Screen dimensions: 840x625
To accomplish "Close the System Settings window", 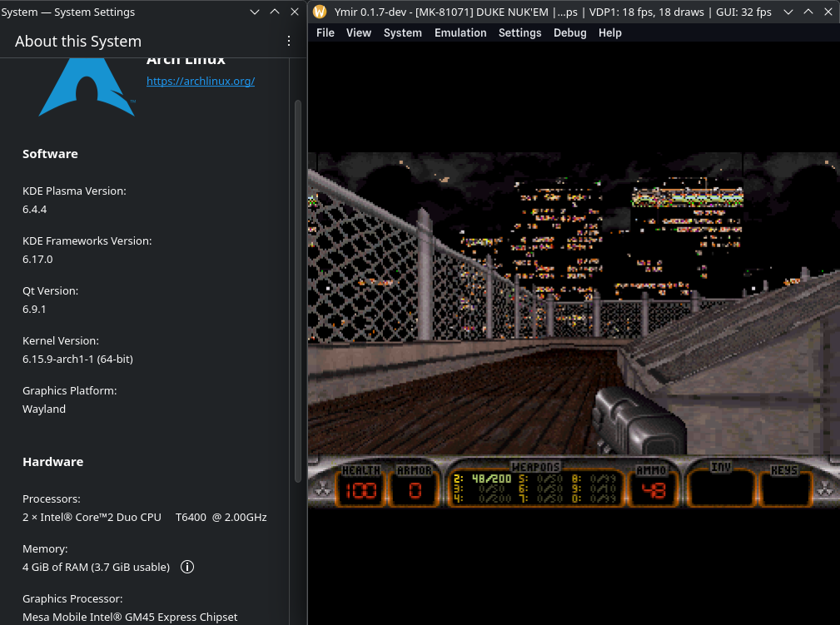I will point(295,12).
